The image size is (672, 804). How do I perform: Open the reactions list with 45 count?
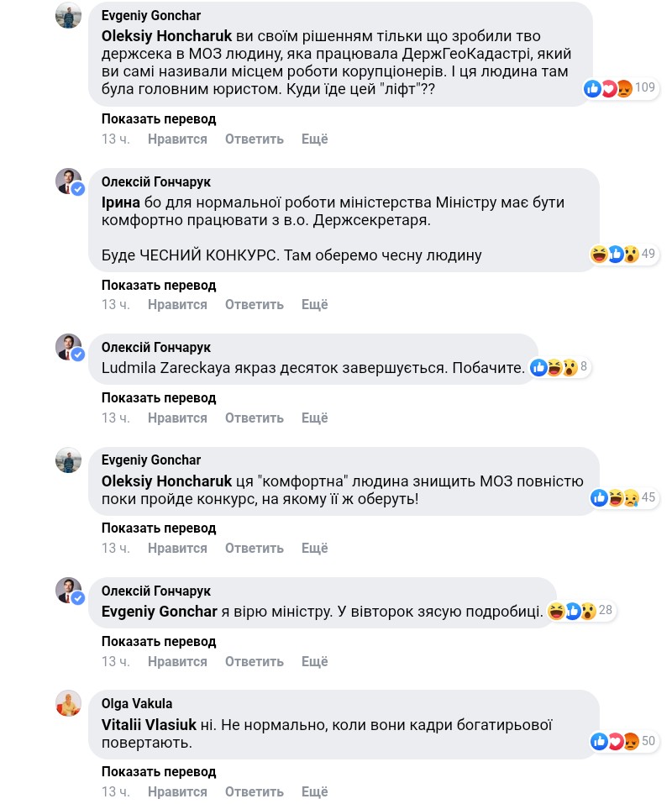coord(620,497)
